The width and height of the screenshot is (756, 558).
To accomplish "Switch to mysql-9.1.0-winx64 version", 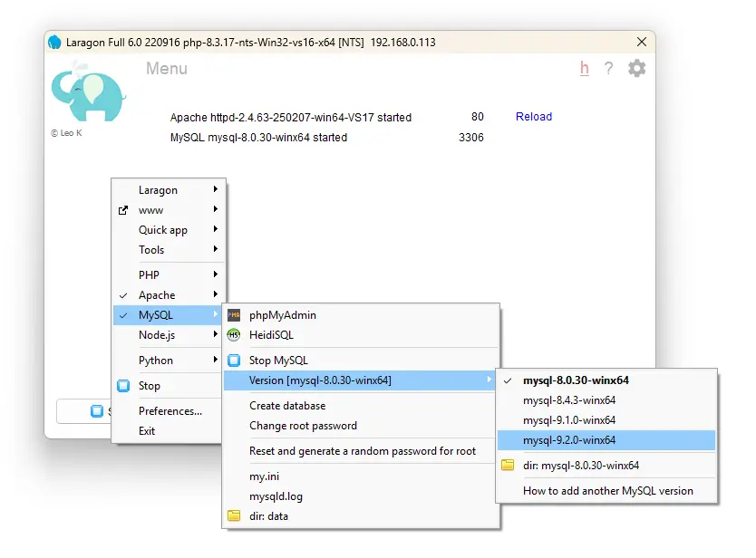I will click(606, 420).
